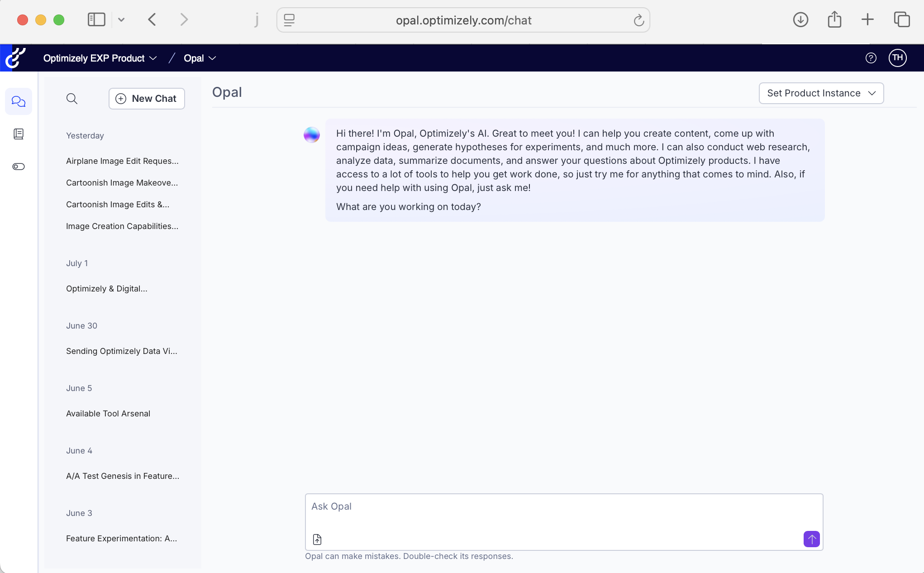The width and height of the screenshot is (924, 573).
Task: Open Reader view in the address bar
Action: (x=289, y=20)
